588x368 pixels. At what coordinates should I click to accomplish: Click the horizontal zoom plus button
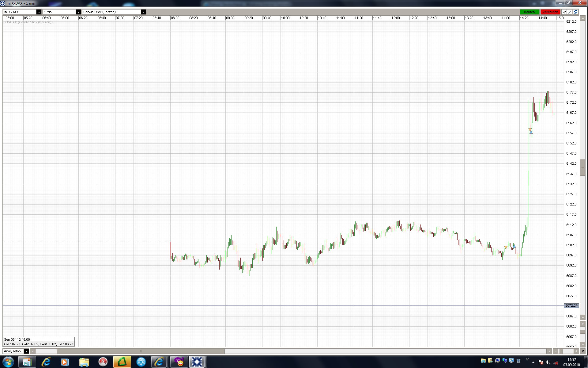click(576, 351)
